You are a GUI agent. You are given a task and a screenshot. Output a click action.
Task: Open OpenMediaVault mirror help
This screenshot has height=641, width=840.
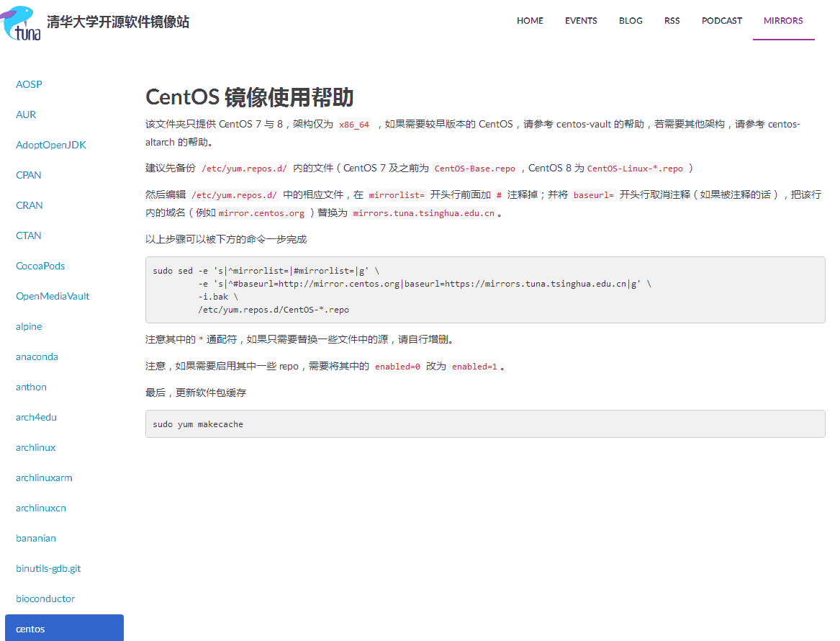(53, 297)
